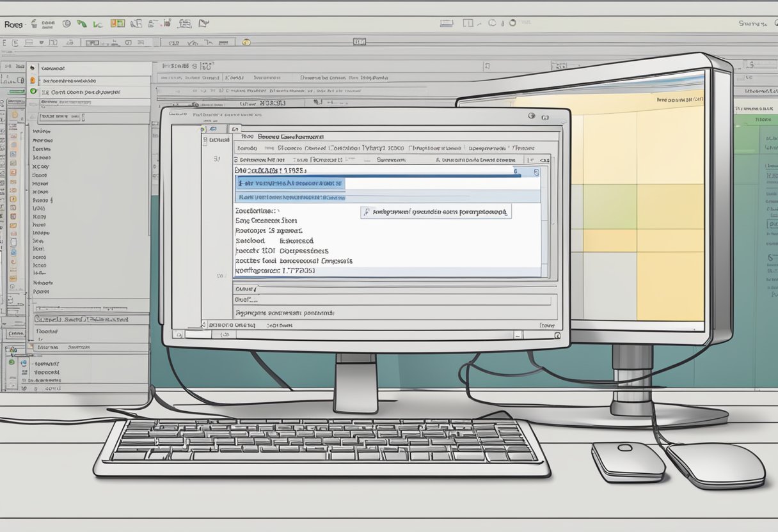Click the orange-green grid icon in top toolbar
This screenshot has width=778, height=532.
click(117, 24)
